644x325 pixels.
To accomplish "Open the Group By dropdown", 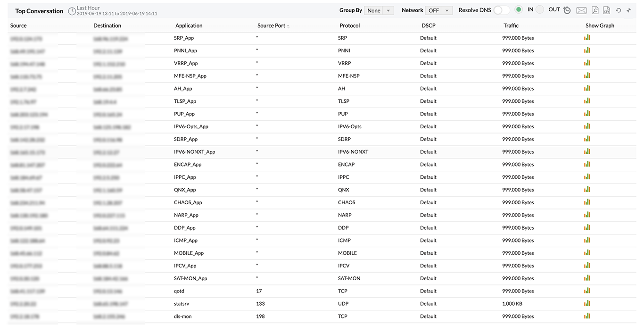I will click(x=379, y=10).
